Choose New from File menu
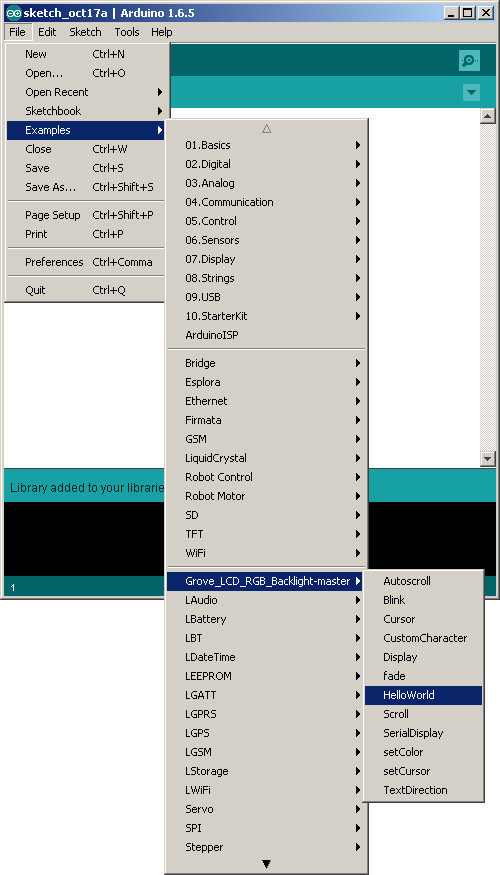The image size is (500, 875). tap(85, 54)
